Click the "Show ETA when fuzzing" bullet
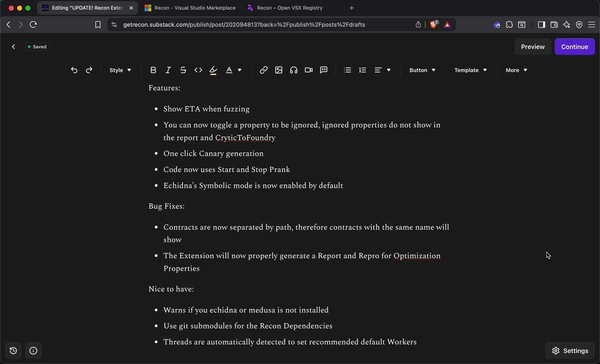Viewport: 600px width, 364px height. point(206,109)
